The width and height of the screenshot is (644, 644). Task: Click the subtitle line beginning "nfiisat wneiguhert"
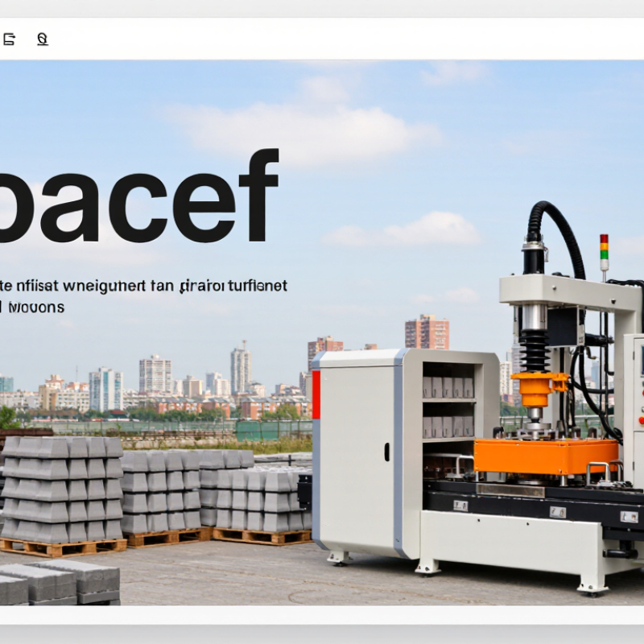click(x=143, y=286)
